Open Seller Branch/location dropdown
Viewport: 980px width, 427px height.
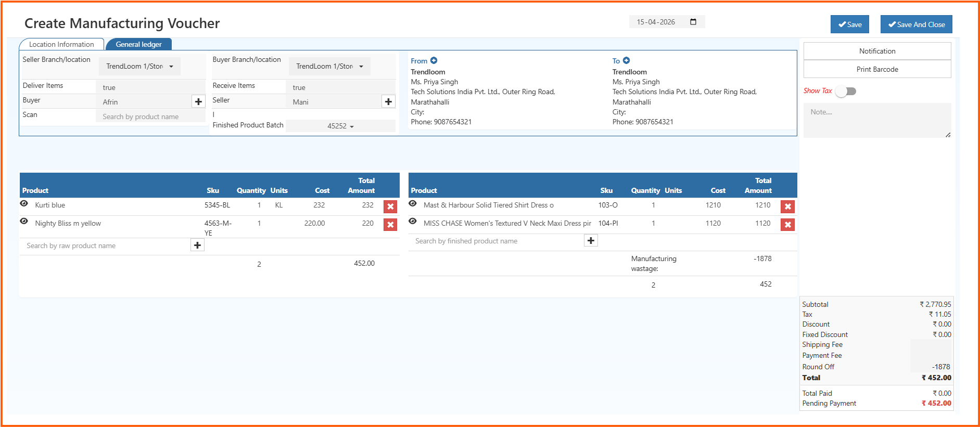point(139,67)
